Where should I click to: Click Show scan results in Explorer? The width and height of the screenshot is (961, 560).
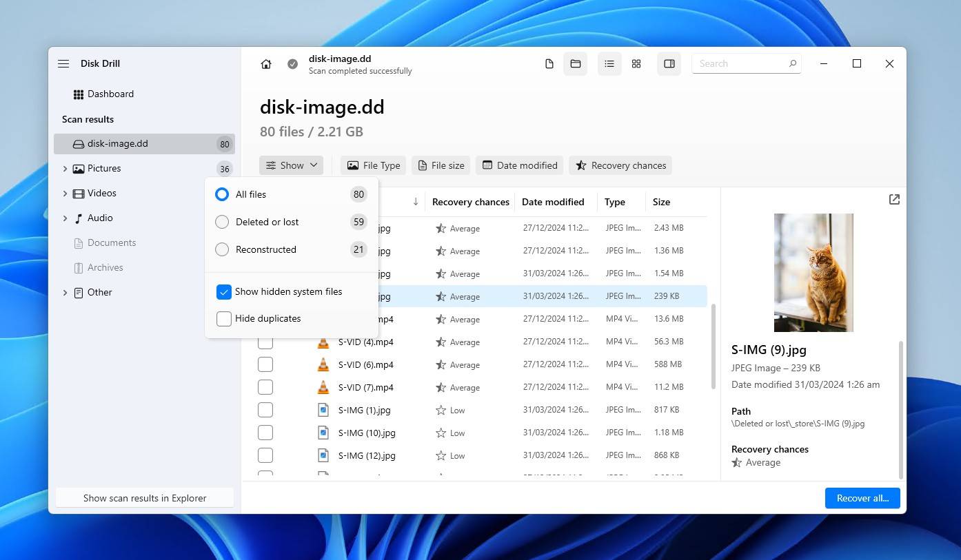tap(145, 498)
